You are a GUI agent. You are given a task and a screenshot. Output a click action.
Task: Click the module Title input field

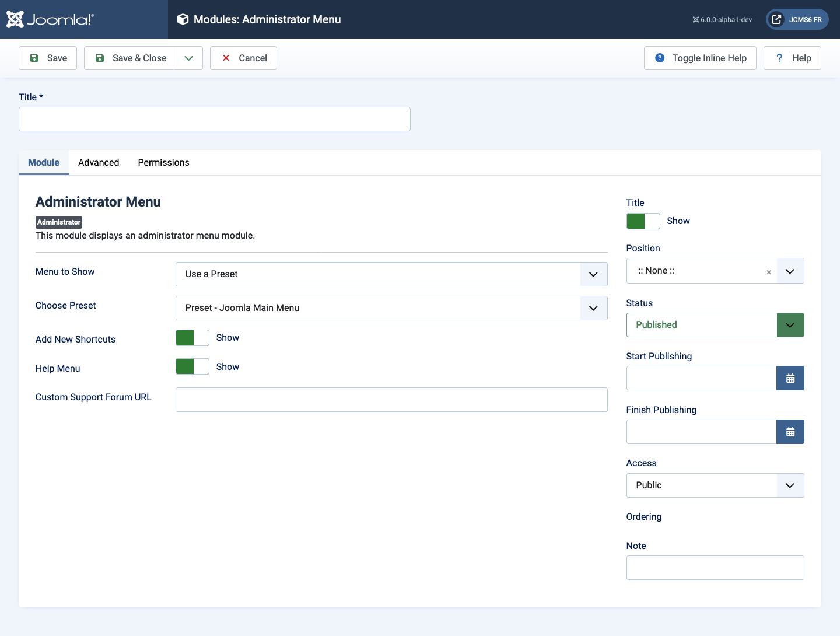[x=215, y=119]
